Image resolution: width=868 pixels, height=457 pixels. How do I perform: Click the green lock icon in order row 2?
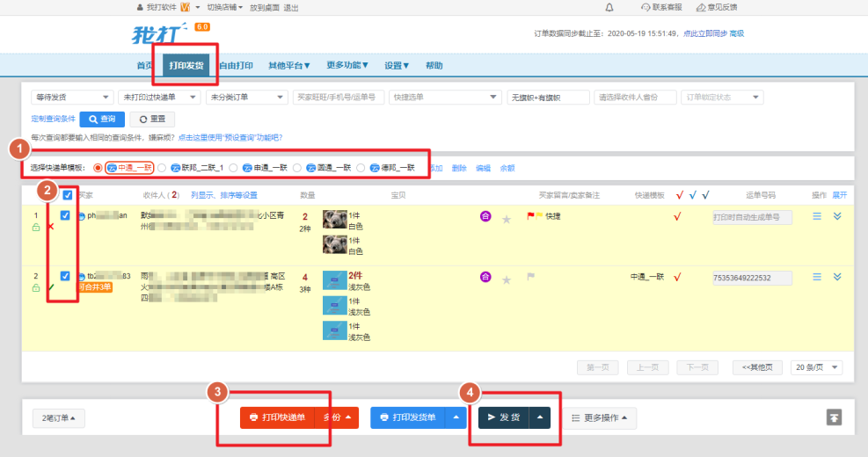click(36, 287)
